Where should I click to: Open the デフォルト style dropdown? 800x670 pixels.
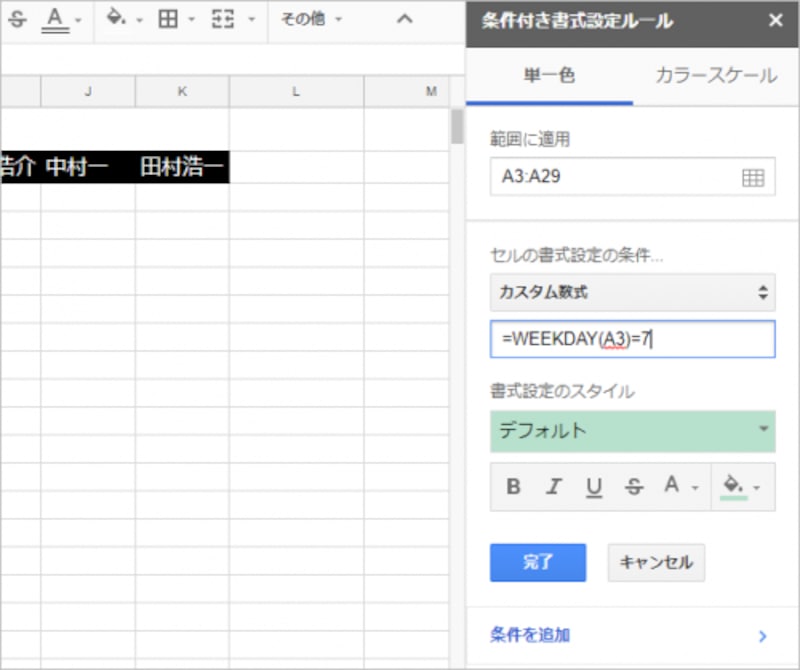[633, 431]
